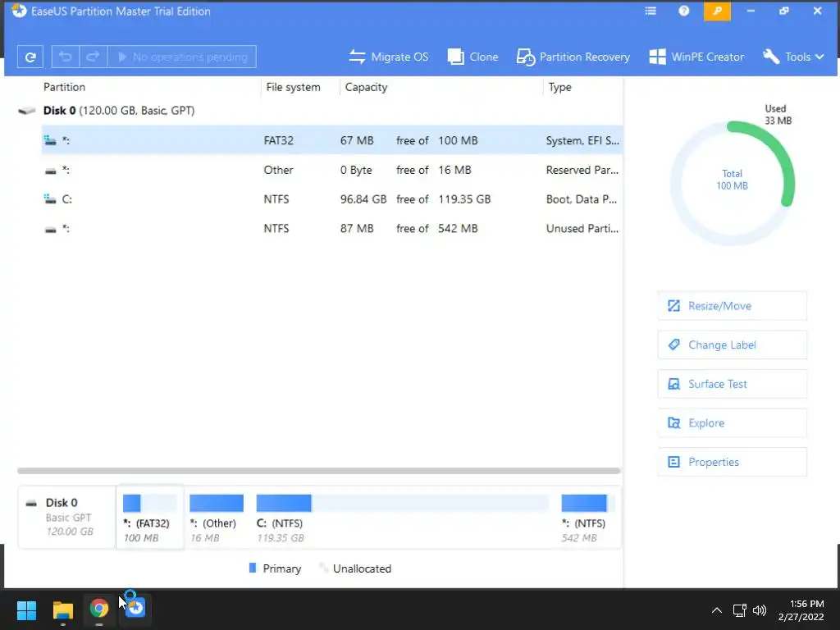
Task: Open partition Properties button
Action: (x=732, y=463)
